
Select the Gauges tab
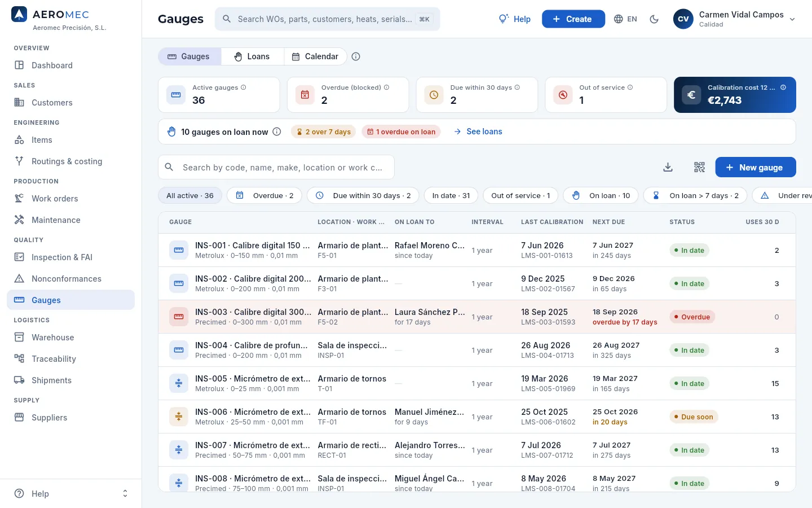click(x=189, y=56)
